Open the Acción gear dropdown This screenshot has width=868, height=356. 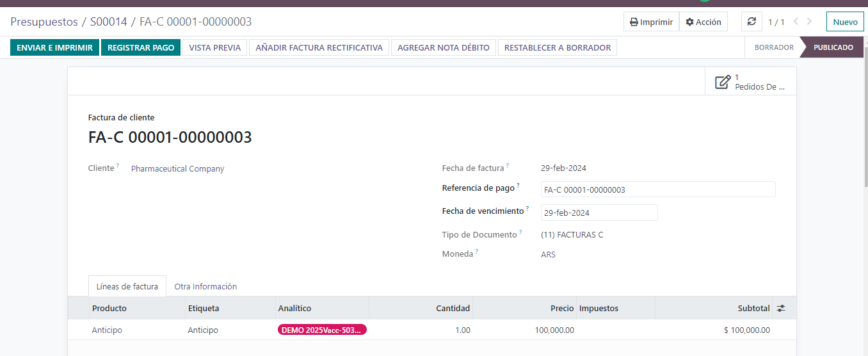(703, 22)
